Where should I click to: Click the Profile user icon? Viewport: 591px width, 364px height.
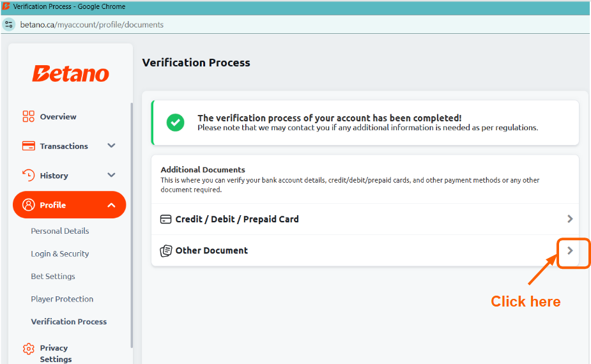[28, 204]
